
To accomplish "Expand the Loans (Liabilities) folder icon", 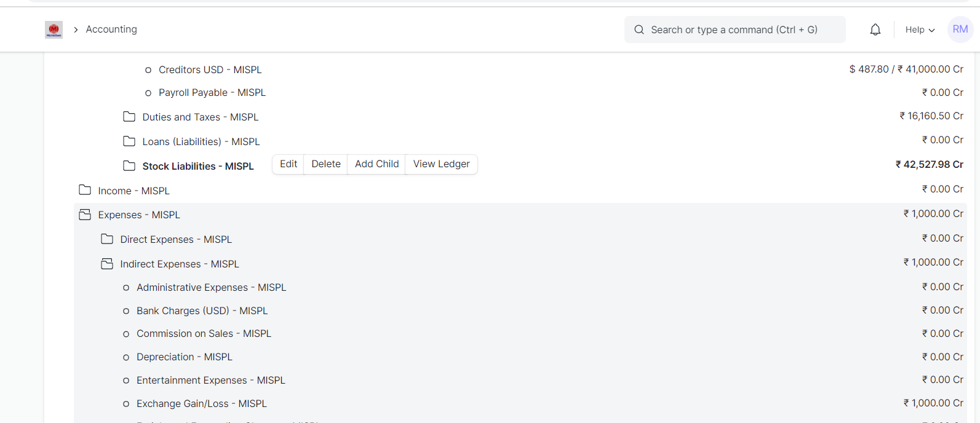I will coord(129,141).
